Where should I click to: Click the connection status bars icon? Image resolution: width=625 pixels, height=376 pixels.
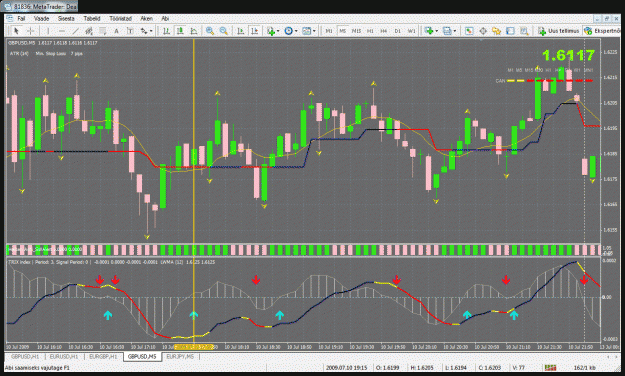tap(550, 368)
